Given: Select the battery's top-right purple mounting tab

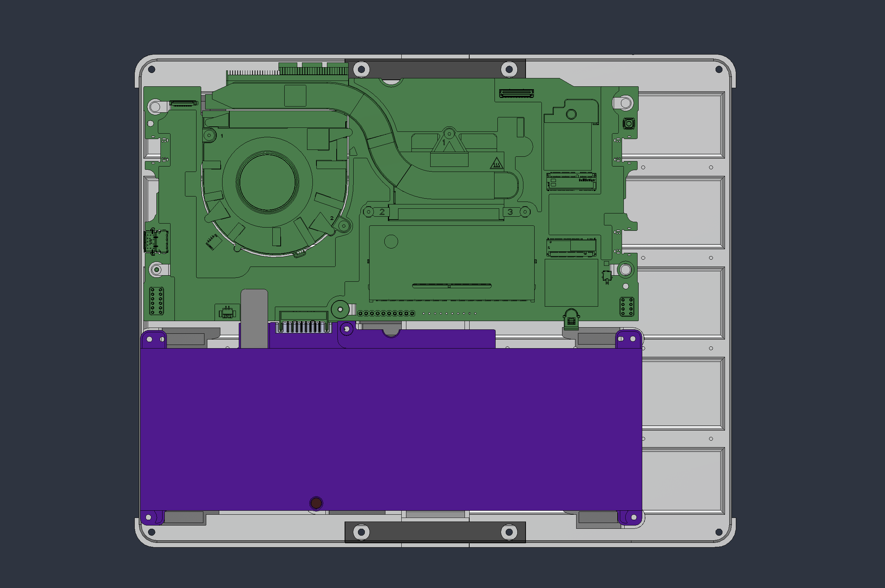Looking at the screenshot, I should tap(629, 339).
